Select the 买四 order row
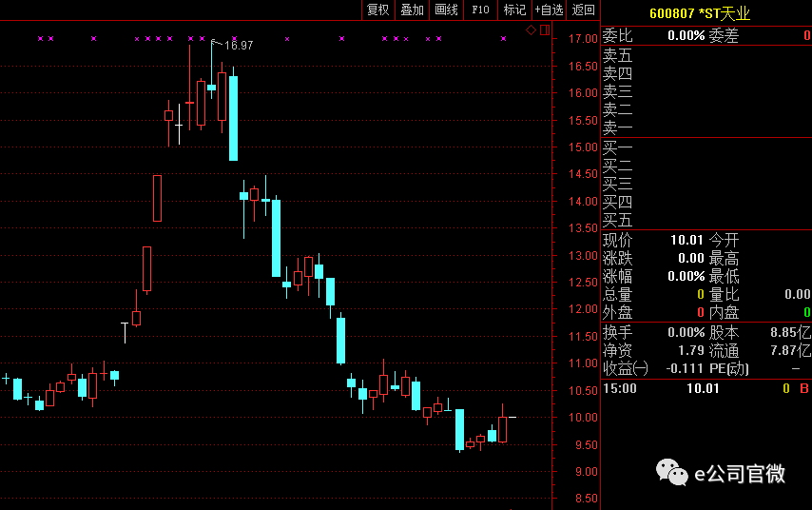Image resolution: width=812 pixels, height=510 pixels. [706, 202]
